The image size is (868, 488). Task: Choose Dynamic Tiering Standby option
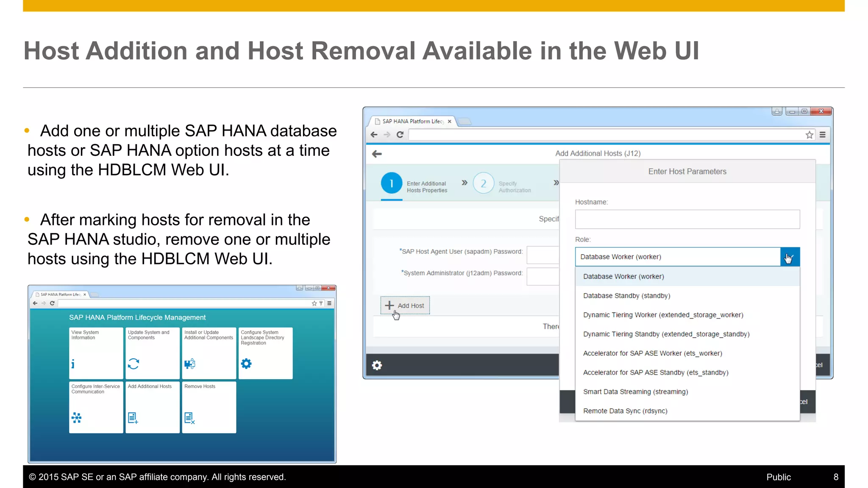[687, 334]
